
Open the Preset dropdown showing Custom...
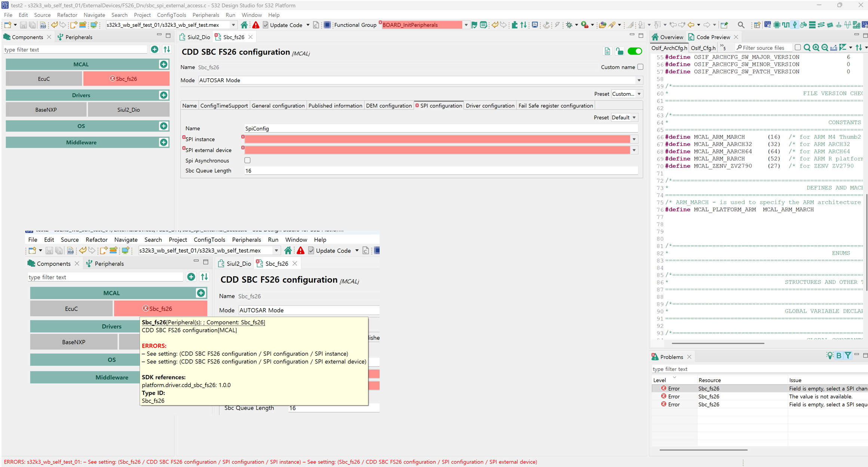pyautogui.click(x=627, y=94)
